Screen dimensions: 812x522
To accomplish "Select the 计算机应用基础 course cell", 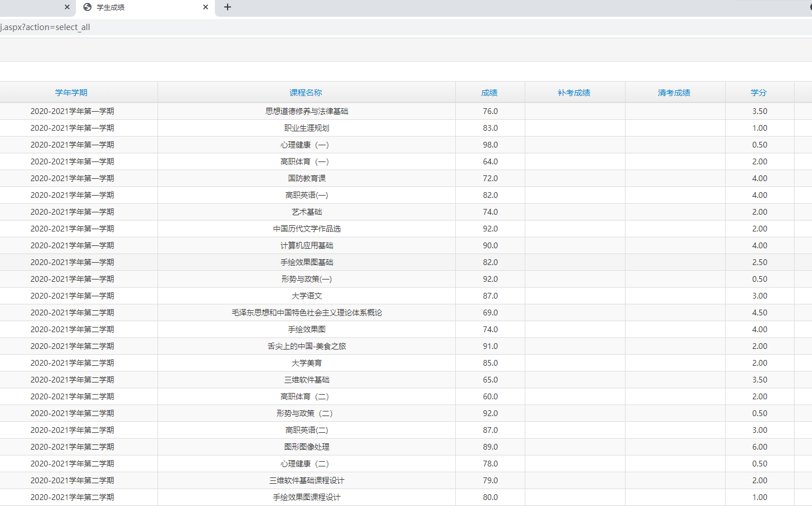I will pyautogui.click(x=306, y=245).
